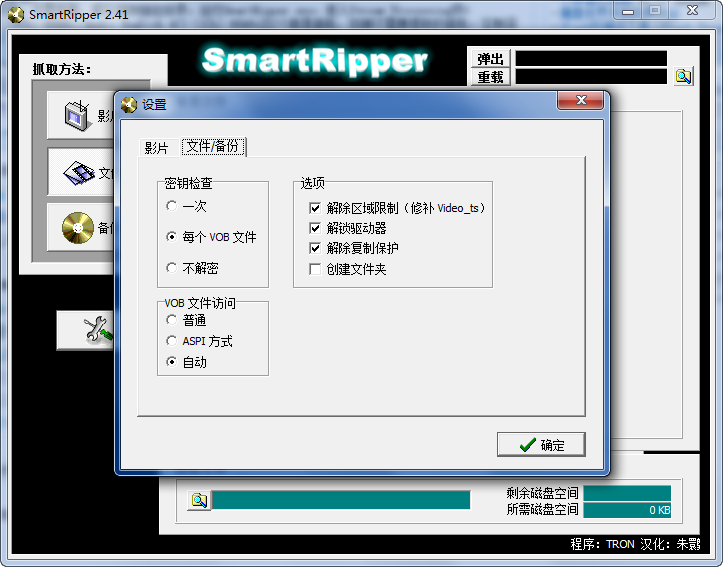Open the 文件/备份 tab
This screenshot has height=567, width=723.
(x=213, y=147)
